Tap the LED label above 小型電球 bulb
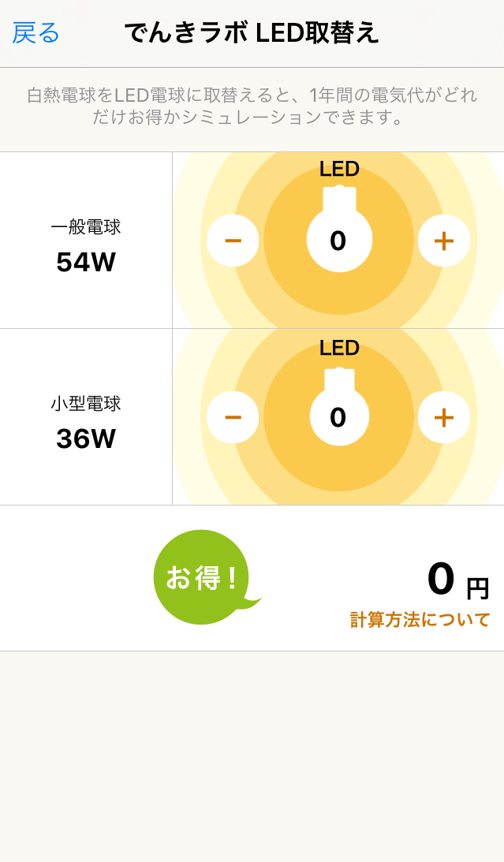Image resolution: width=504 pixels, height=862 pixels. pyautogui.click(x=339, y=348)
